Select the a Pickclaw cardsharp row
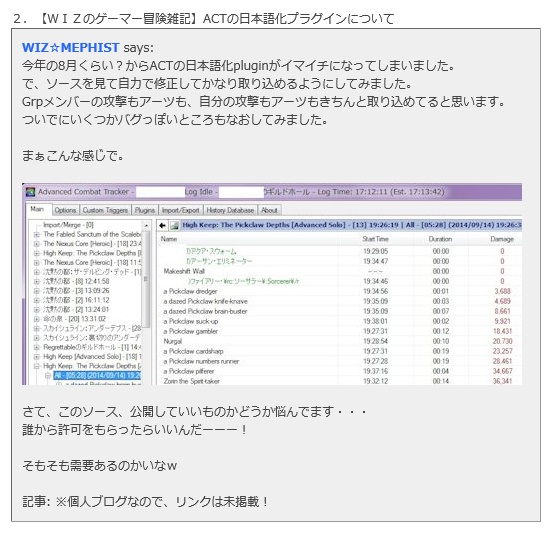This screenshot has height=543, width=553. click(x=340, y=352)
